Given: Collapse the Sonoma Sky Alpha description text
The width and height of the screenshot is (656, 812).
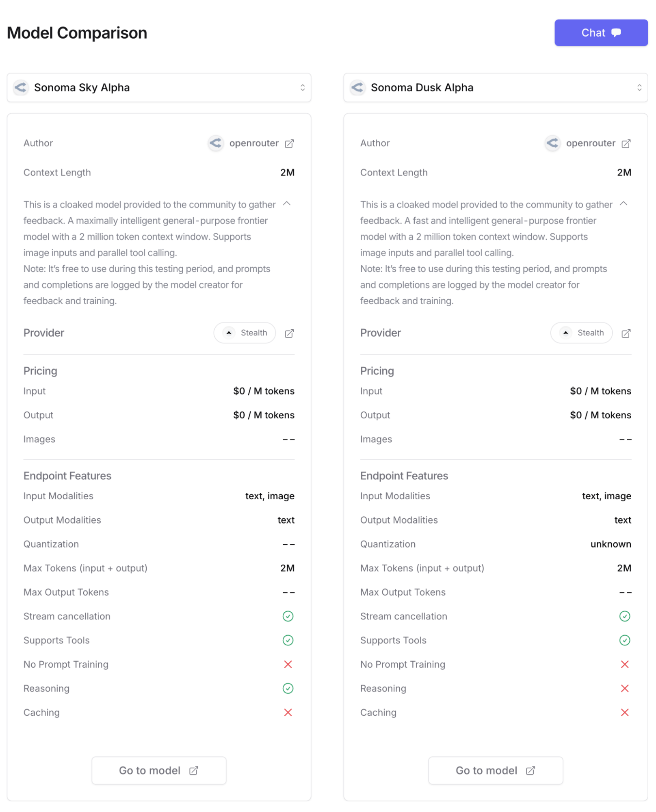Looking at the screenshot, I should (x=287, y=204).
